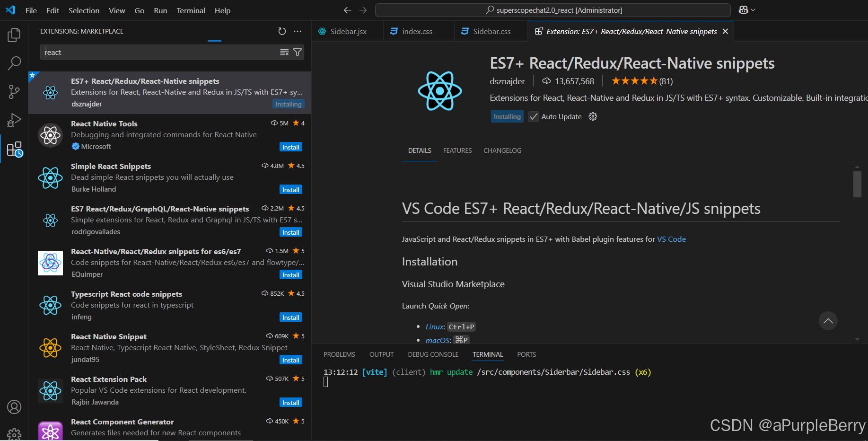Open the PROBLEMS panel tab
The image size is (868, 441).
(x=339, y=354)
